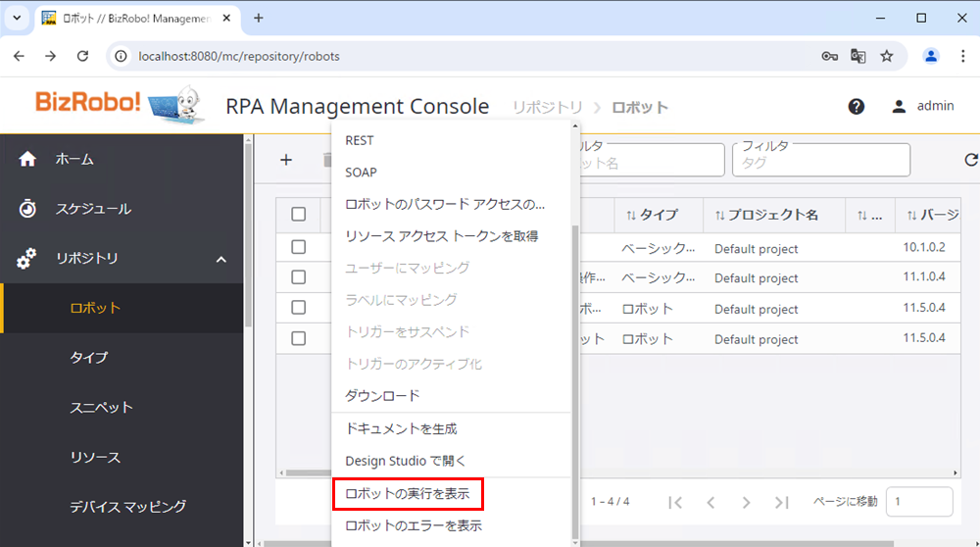
Task: Open スケジュール in the sidebar
Action: pyautogui.click(x=93, y=209)
